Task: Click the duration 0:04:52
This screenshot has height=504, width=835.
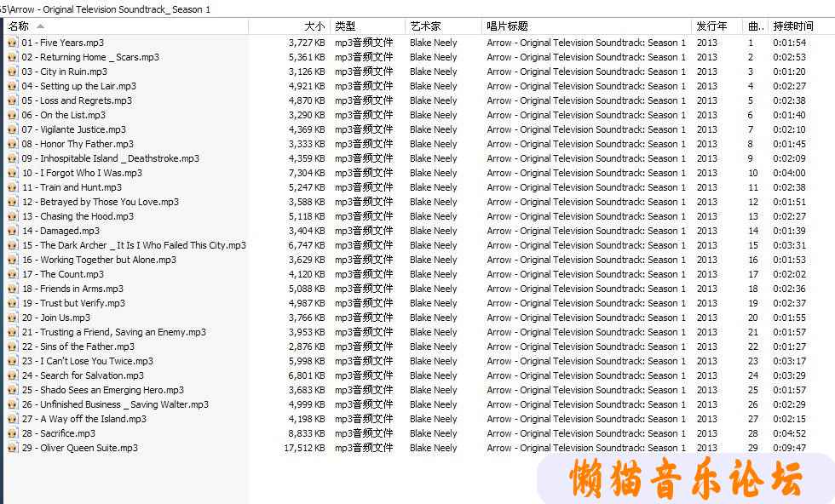Action: (789, 433)
